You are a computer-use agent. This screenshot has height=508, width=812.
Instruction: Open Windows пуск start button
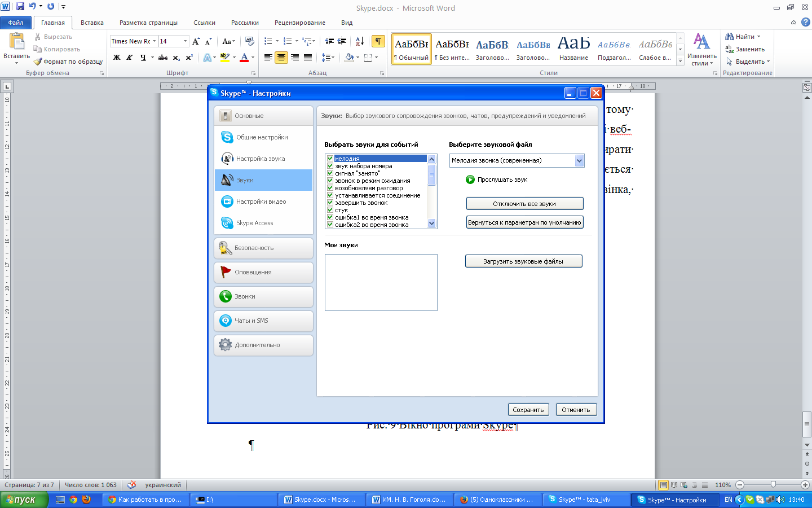pyautogui.click(x=24, y=500)
